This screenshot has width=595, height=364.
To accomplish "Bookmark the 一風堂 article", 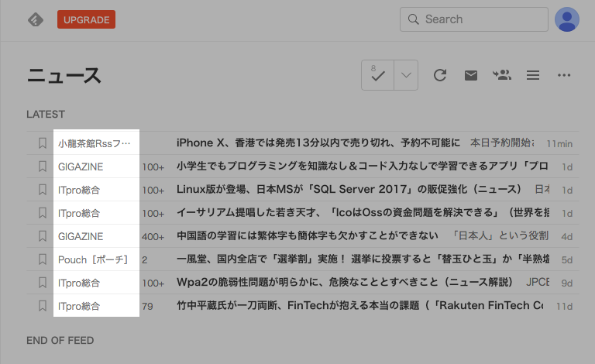I will click(43, 259).
